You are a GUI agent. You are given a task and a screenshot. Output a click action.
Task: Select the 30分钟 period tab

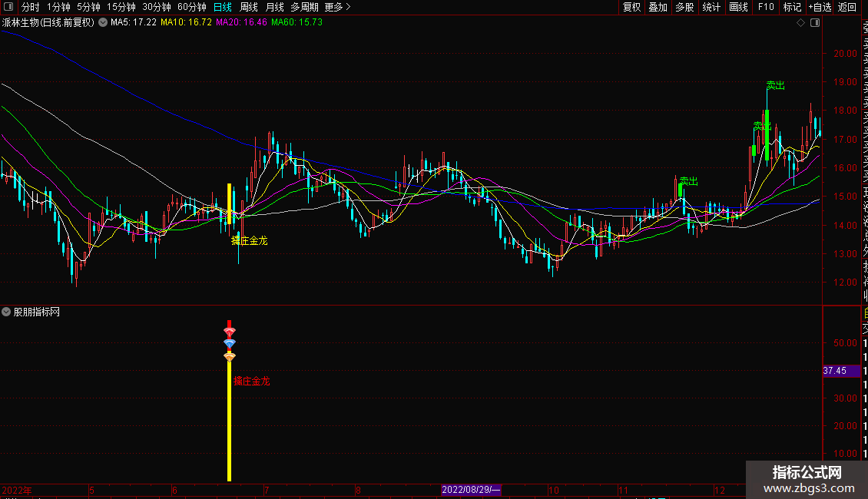[x=157, y=7]
